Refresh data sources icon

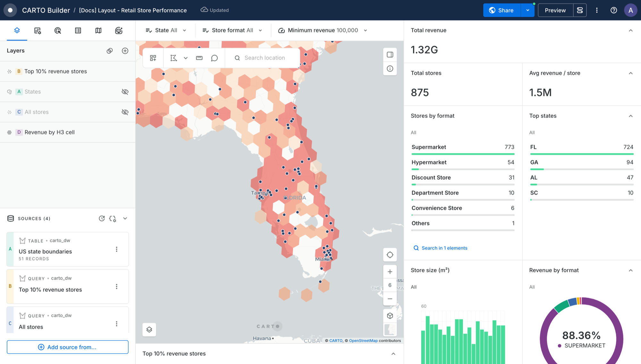pos(102,218)
